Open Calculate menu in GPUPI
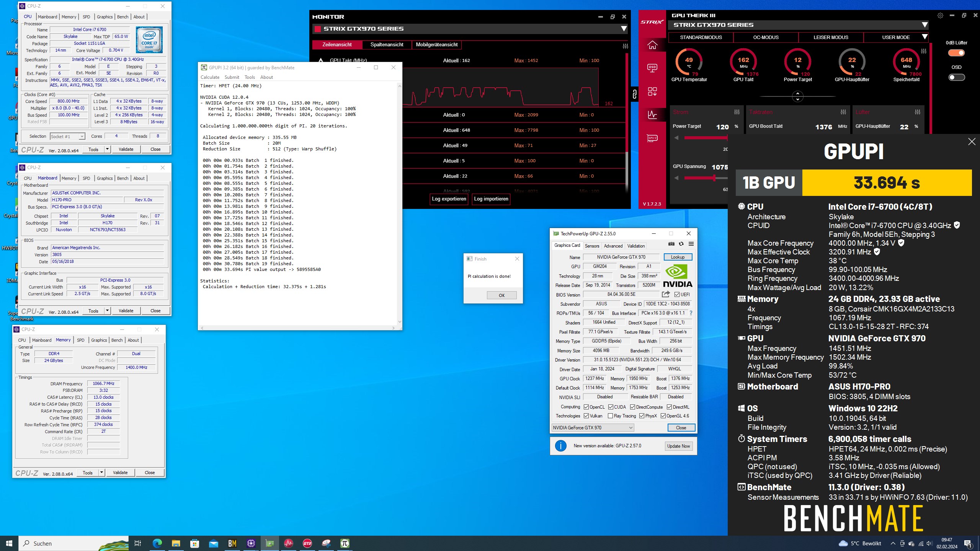 point(210,77)
